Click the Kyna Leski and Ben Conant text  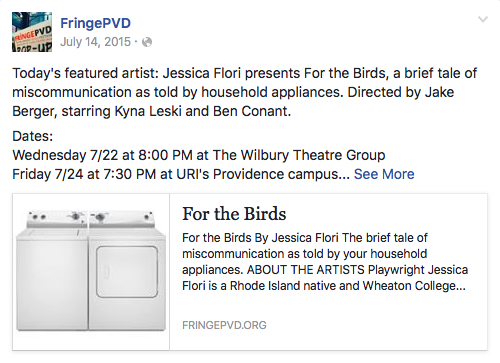[x=202, y=111]
